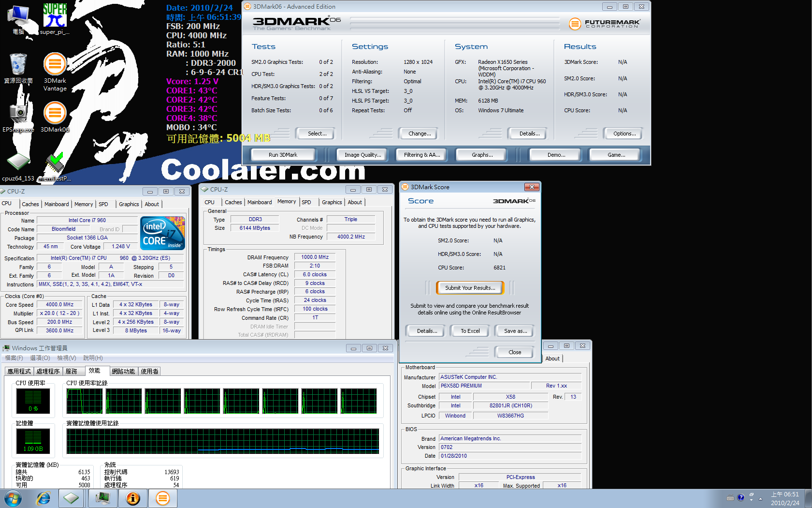Select the Task Manager taskbar button
The height and width of the screenshot is (508, 812).
(x=102, y=498)
